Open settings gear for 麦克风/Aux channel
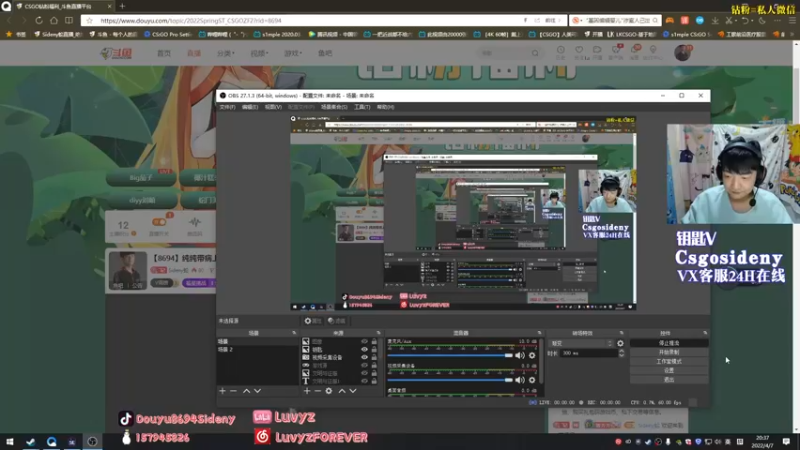The image size is (800, 450). click(532, 355)
